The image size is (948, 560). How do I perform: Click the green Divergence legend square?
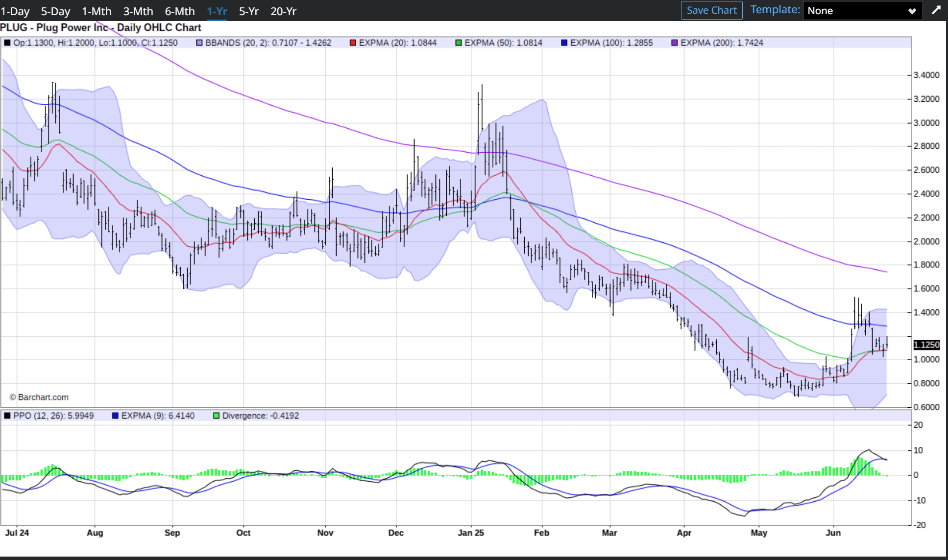pos(216,416)
